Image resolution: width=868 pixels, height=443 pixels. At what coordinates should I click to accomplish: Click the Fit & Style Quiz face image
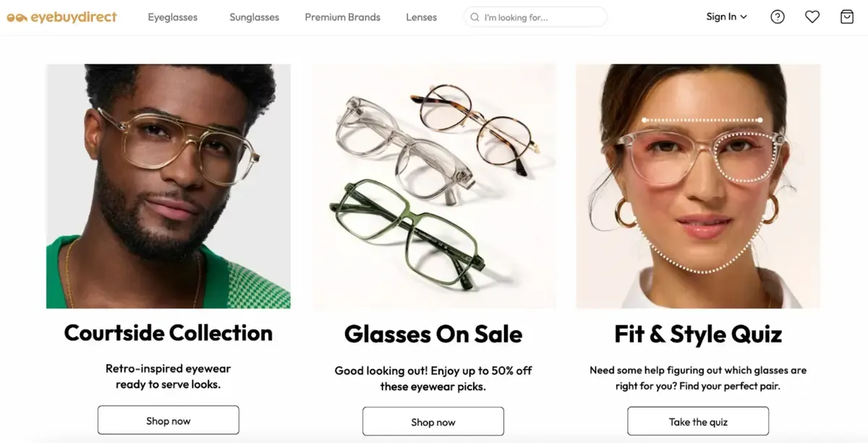pos(697,185)
